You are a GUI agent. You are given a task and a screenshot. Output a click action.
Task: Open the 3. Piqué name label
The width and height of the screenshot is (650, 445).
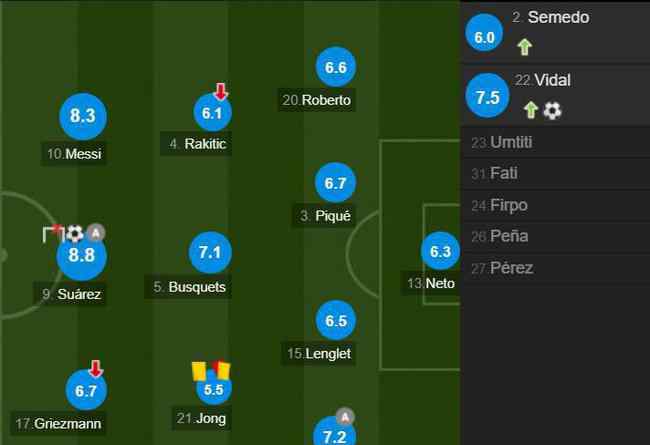coord(324,216)
